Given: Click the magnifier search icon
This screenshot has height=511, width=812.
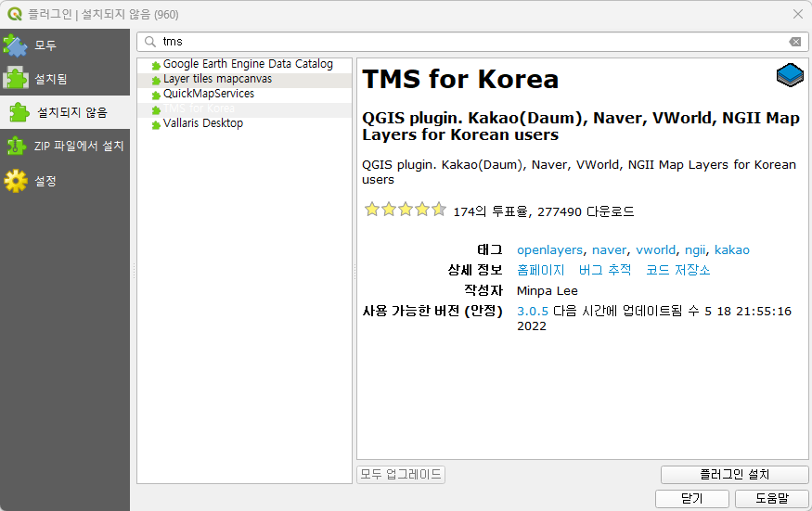Looking at the screenshot, I should pyautogui.click(x=150, y=42).
